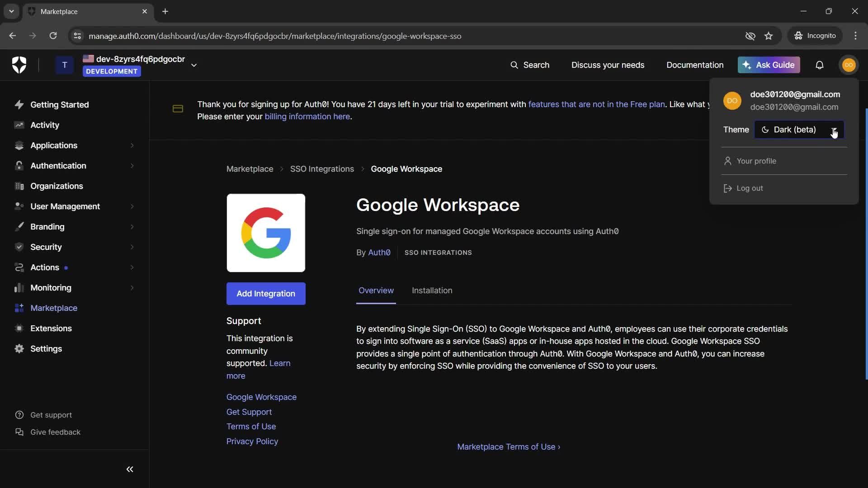Image resolution: width=868 pixels, height=488 pixels.
Task: Click the SSO Integrations breadcrumb
Action: (322, 169)
